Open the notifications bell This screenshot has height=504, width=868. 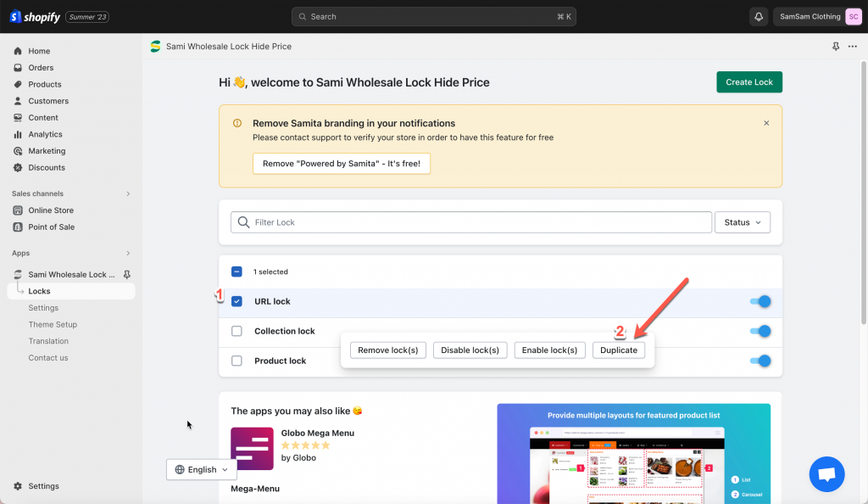[x=759, y=17]
